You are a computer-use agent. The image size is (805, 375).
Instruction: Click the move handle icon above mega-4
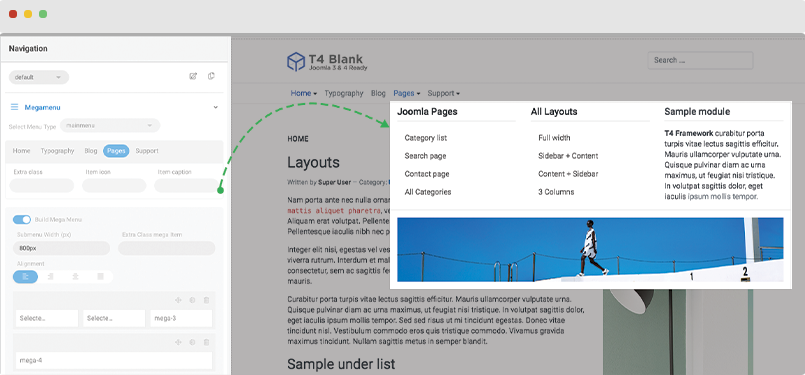click(179, 342)
